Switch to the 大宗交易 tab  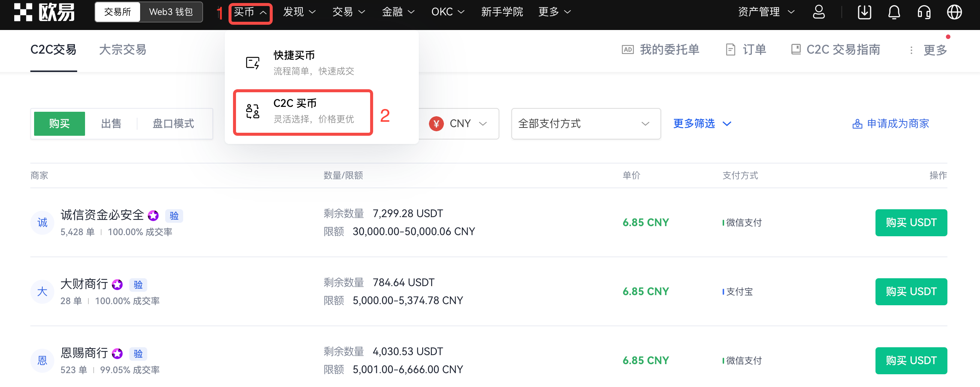[122, 50]
